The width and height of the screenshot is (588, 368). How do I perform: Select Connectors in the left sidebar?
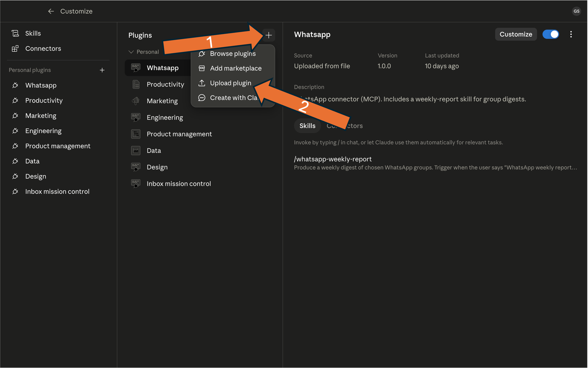pos(43,49)
